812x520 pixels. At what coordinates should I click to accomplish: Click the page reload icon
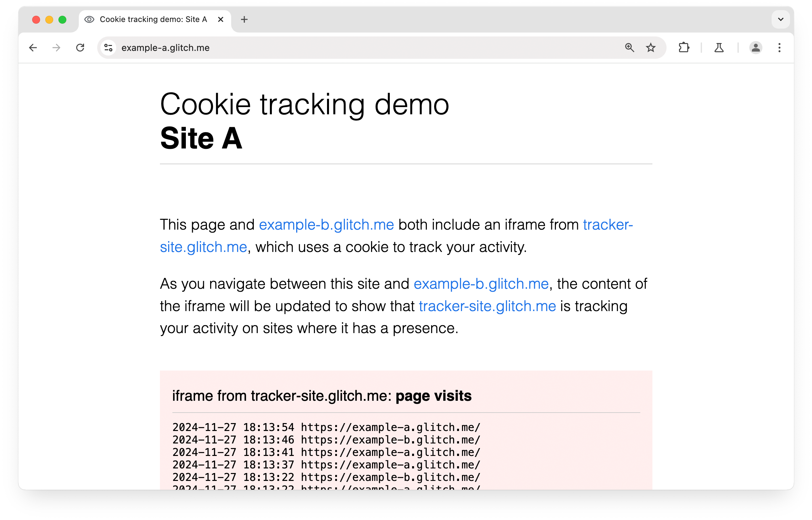point(80,48)
